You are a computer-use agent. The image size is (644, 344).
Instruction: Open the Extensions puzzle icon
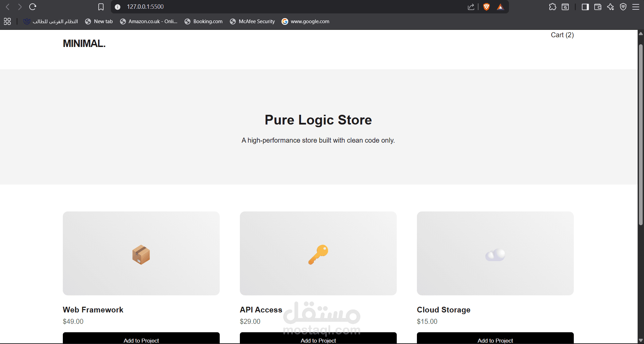(x=553, y=7)
